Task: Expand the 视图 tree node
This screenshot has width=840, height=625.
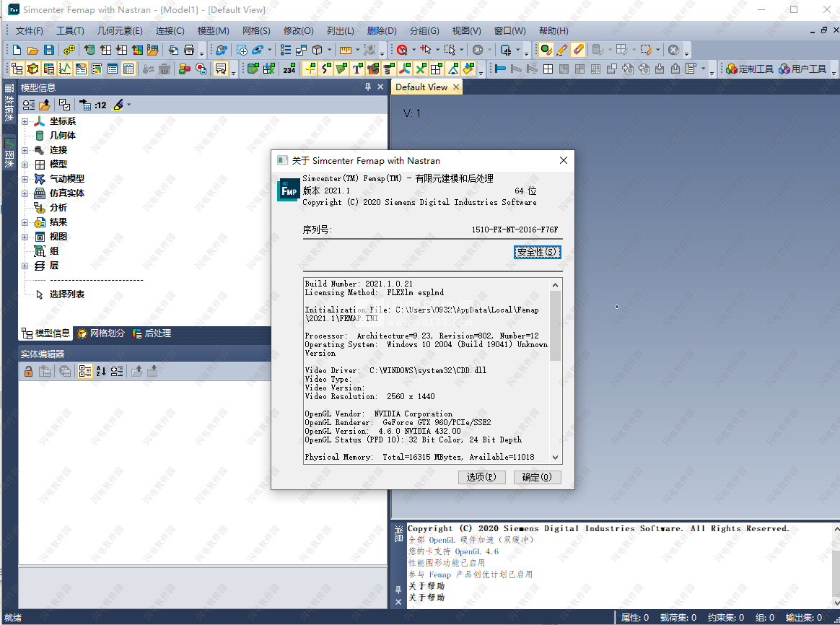Action: pyautogui.click(x=25, y=237)
